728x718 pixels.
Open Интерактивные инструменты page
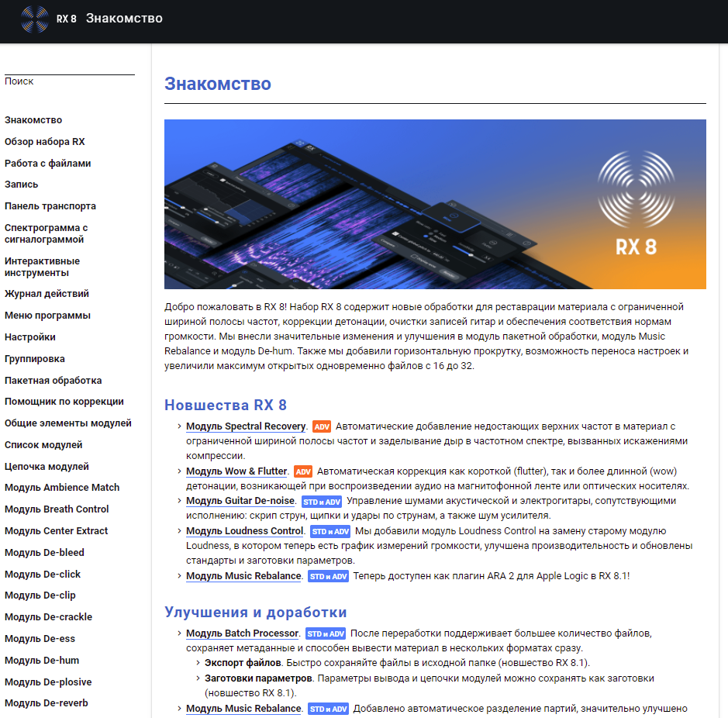(x=42, y=267)
